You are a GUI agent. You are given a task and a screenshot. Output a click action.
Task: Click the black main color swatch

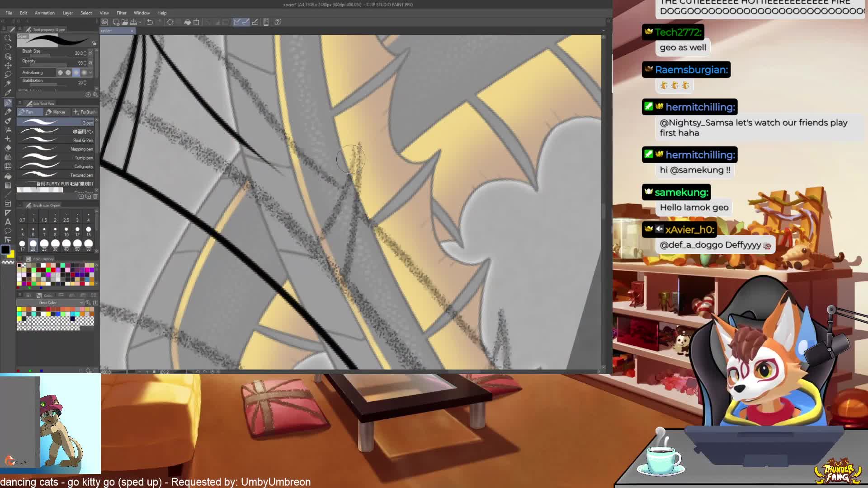pos(5,249)
